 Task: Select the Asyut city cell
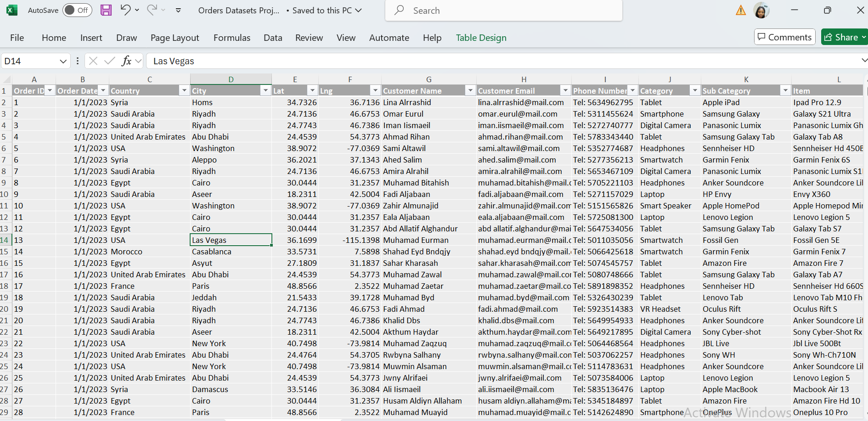tap(231, 263)
